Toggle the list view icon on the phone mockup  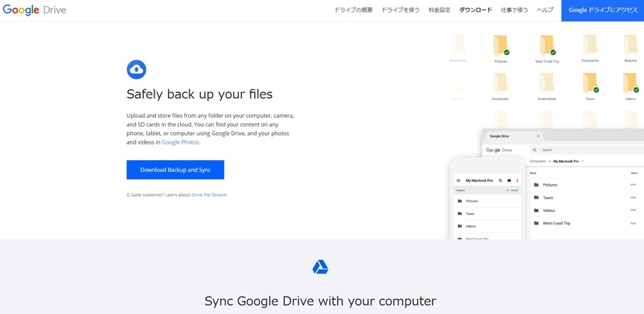[509, 180]
